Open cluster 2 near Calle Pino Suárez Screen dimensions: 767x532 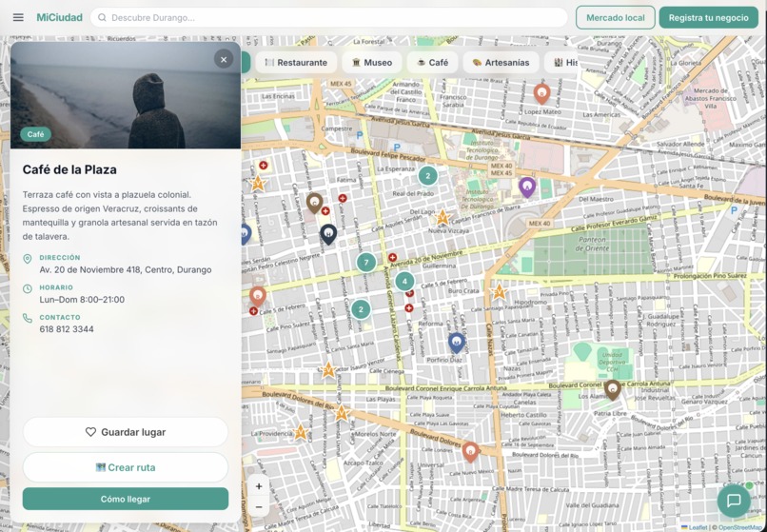click(361, 309)
